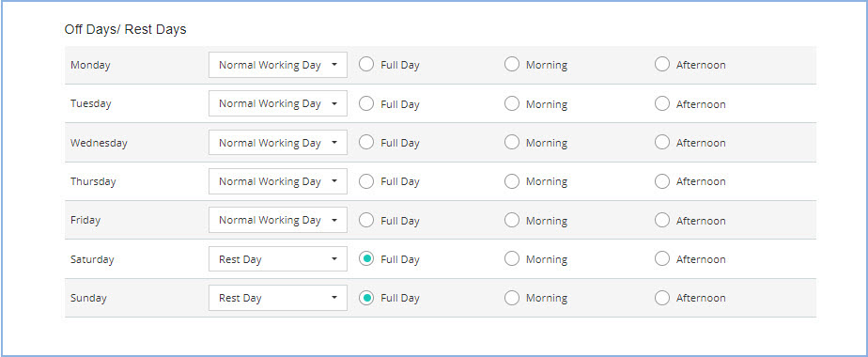Select Full Day for Wednesday
Image resolution: width=868 pixels, height=357 pixels.
point(366,142)
